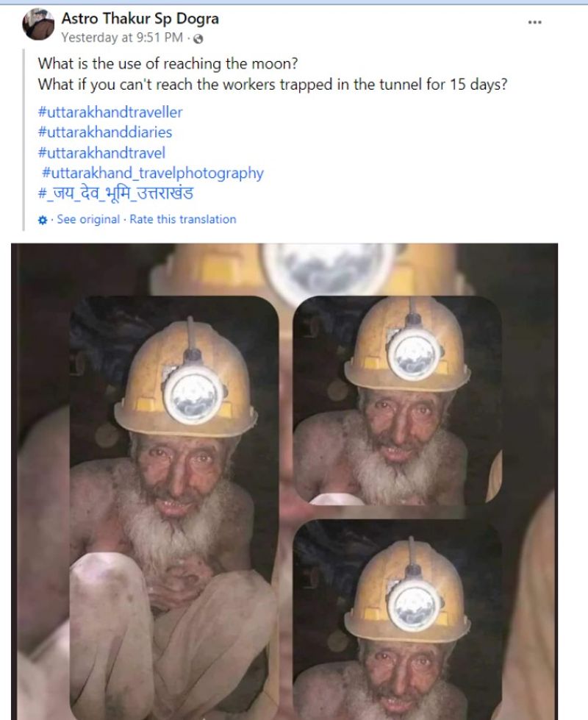The height and width of the screenshot is (720, 588).
Task: Click the Yesterday at 9:51 PM timestamp
Action: 122,38
